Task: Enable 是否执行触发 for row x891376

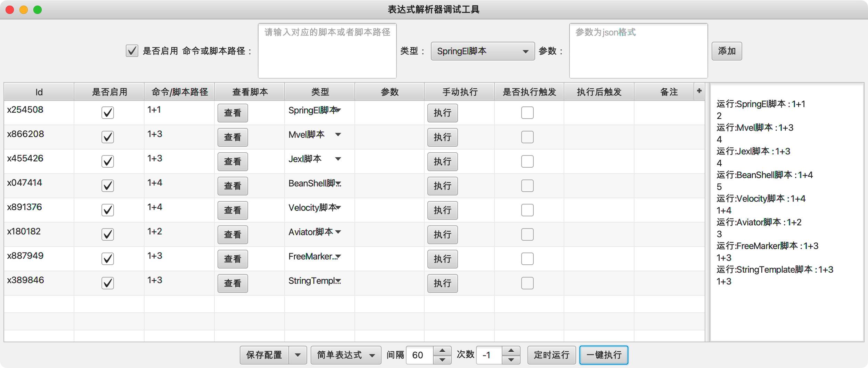Action: tap(527, 210)
